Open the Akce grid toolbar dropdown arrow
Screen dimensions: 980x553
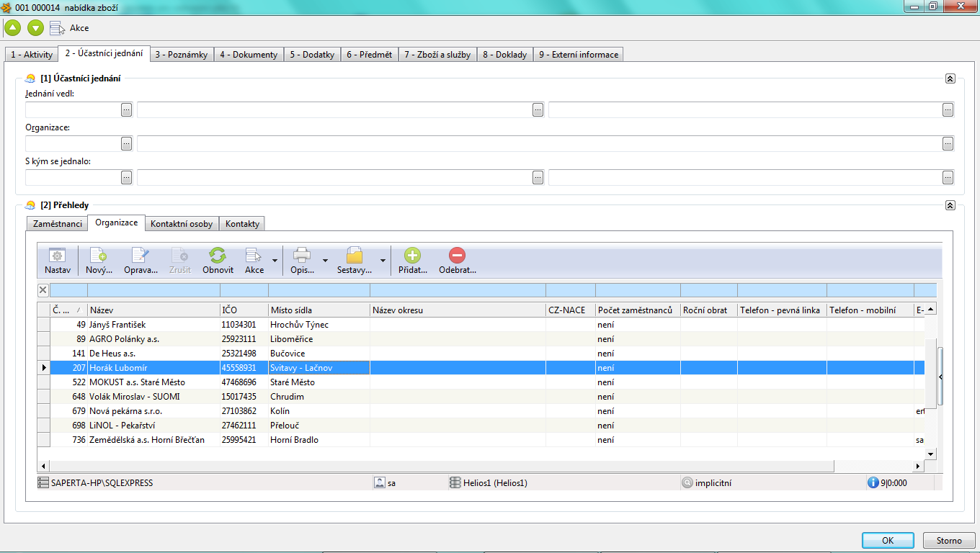[275, 260]
